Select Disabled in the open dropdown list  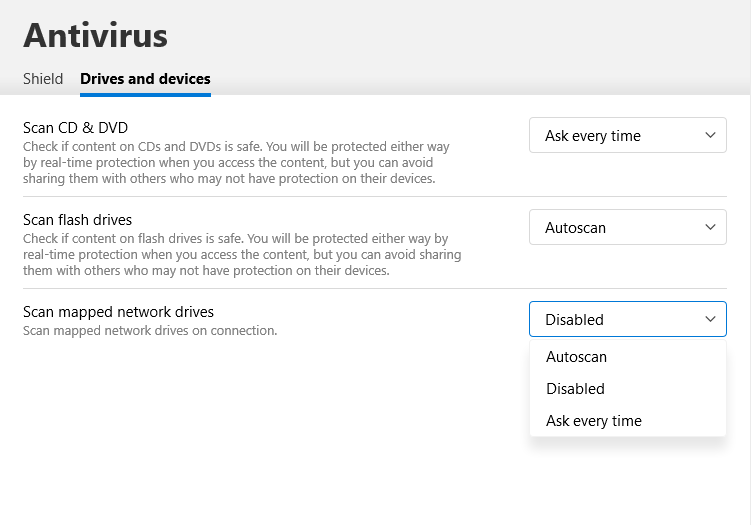click(576, 389)
